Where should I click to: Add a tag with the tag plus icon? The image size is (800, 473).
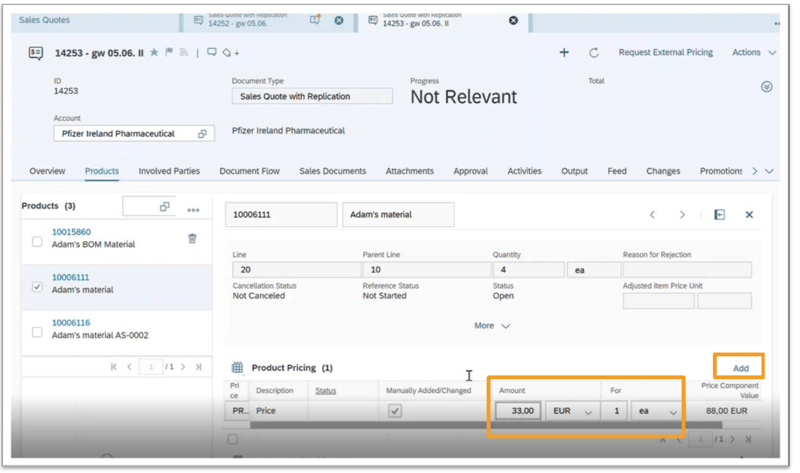[231, 53]
